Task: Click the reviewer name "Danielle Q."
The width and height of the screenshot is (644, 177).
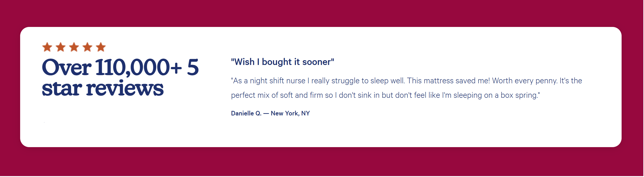Action: 246,113
